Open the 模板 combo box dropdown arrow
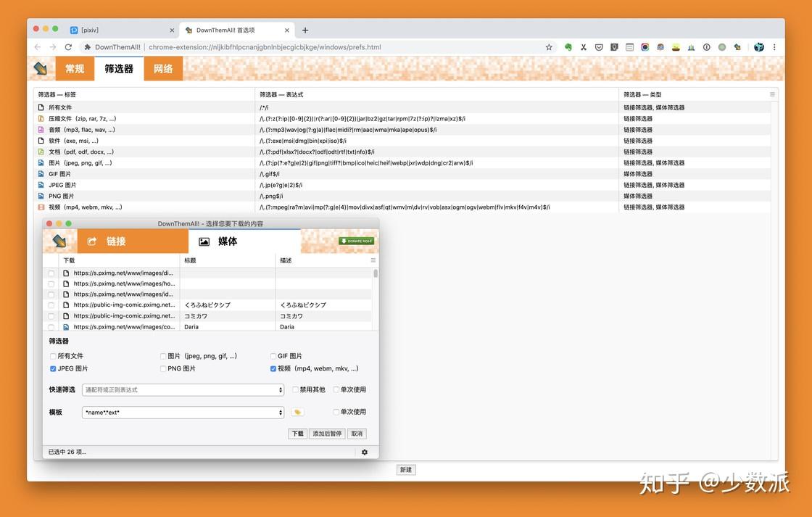 281,413
